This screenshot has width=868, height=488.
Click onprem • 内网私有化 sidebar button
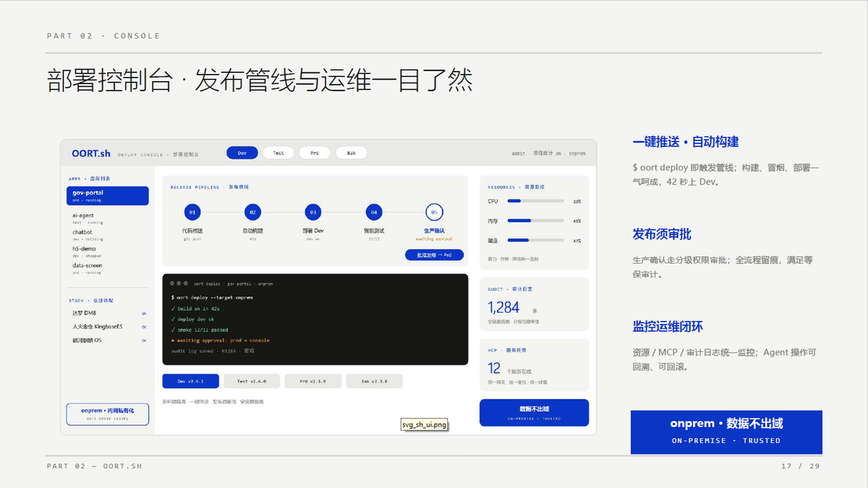[107, 413]
